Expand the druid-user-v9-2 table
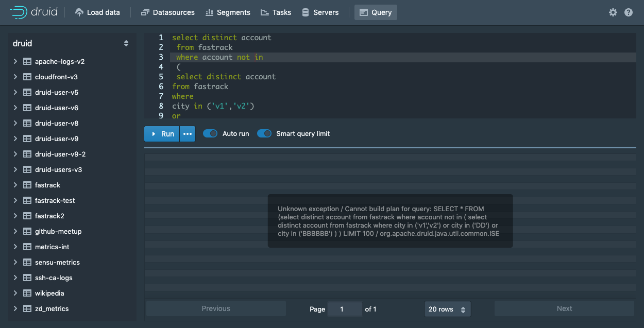Image resolution: width=644 pixels, height=328 pixels. click(15, 154)
